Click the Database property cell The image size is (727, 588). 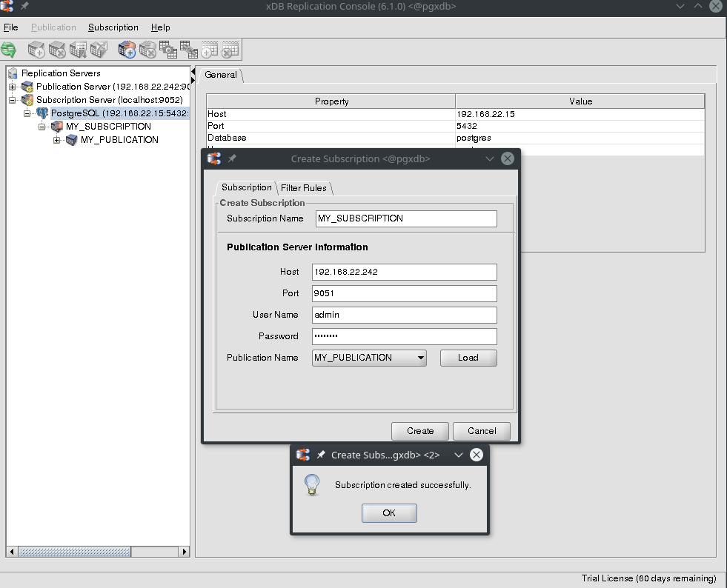tap(331, 138)
